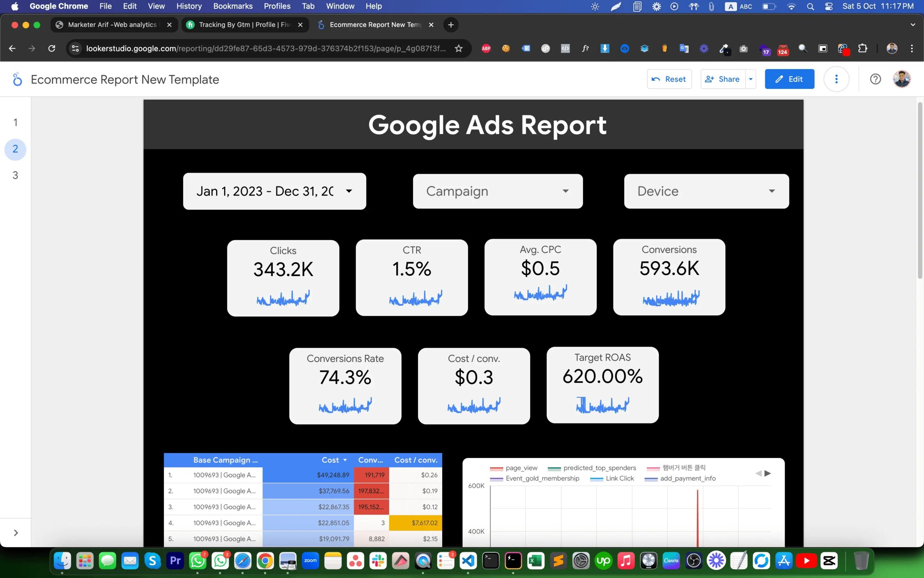
Task: Open Visual Studio Code in the Dock
Action: pos(468,561)
